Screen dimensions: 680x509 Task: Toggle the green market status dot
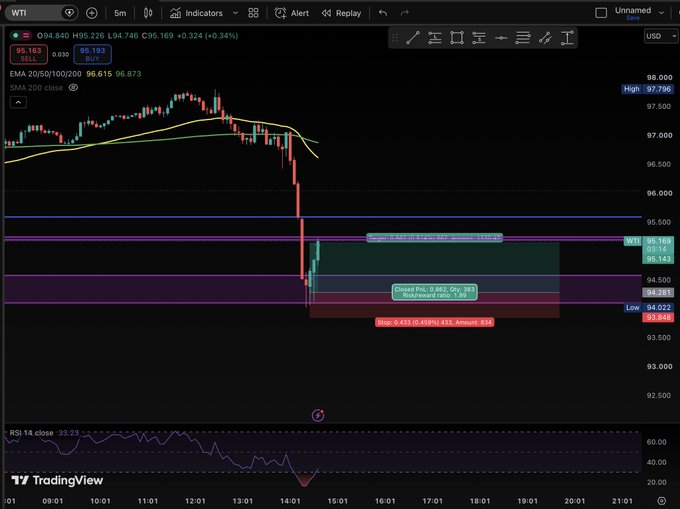coord(16,36)
